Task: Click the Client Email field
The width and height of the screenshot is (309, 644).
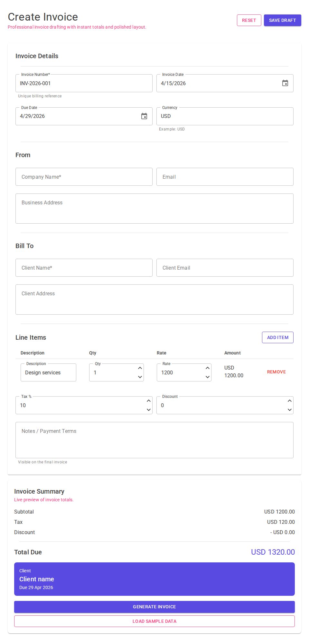Action: point(225,268)
